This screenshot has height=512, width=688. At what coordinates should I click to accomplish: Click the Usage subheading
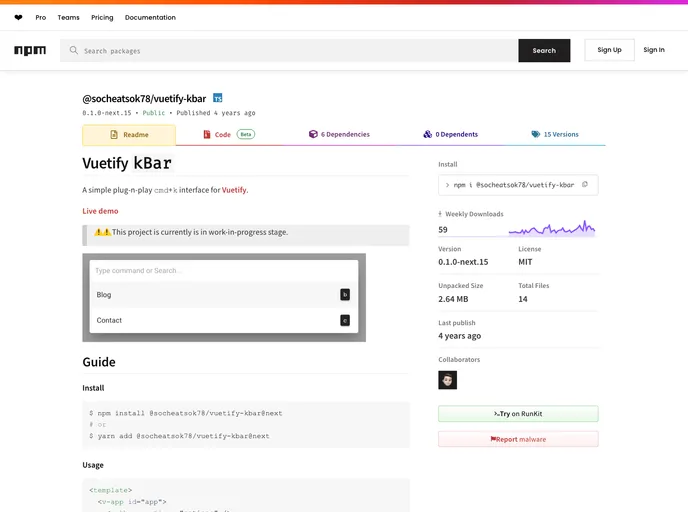93,465
